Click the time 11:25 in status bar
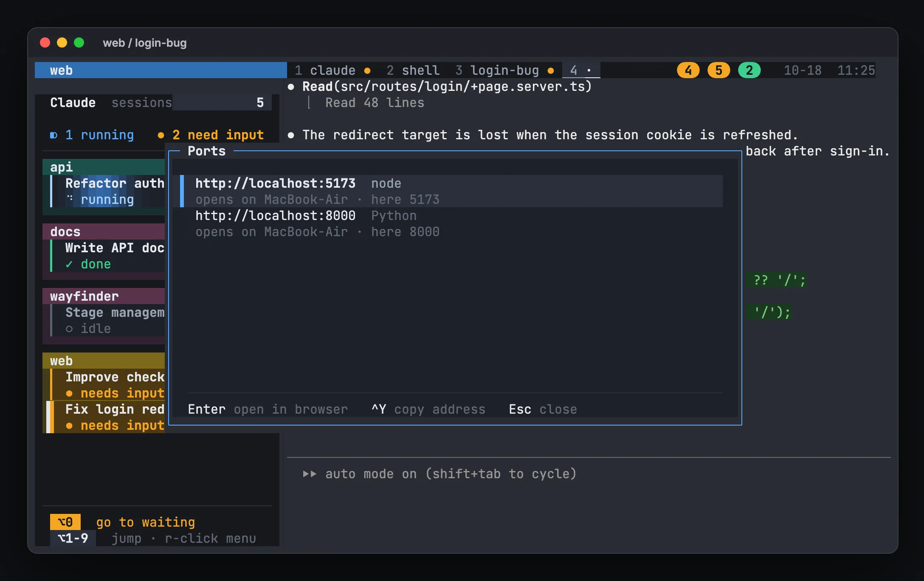The height and width of the screenshot is (581, 924). [856, 70]
